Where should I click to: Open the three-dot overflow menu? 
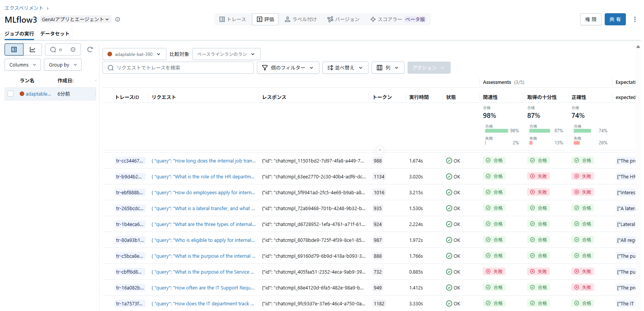(x=635, y=19)
